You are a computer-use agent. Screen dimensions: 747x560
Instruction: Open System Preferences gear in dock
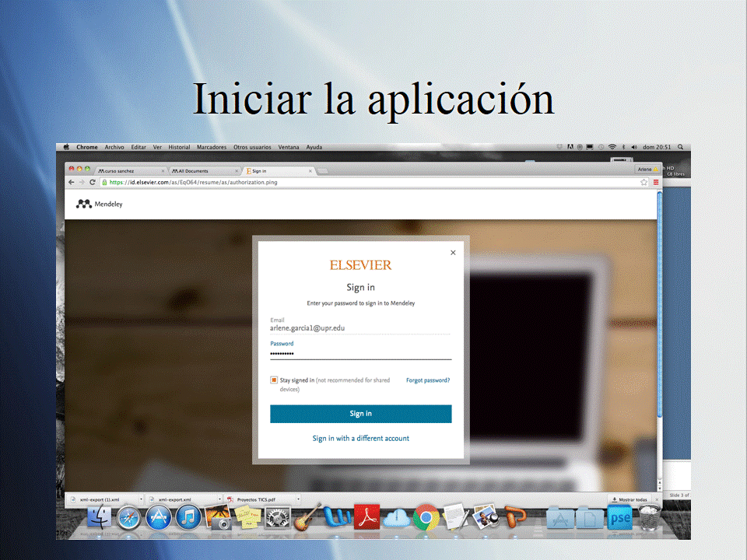[278, 518]
